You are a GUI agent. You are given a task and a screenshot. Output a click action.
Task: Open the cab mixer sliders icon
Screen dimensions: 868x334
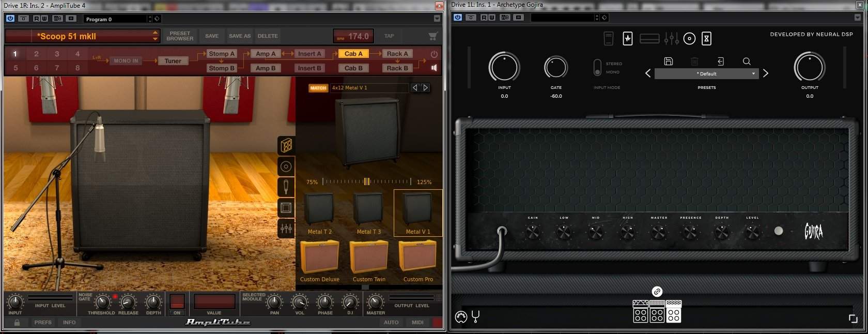(x=286, y=228)
